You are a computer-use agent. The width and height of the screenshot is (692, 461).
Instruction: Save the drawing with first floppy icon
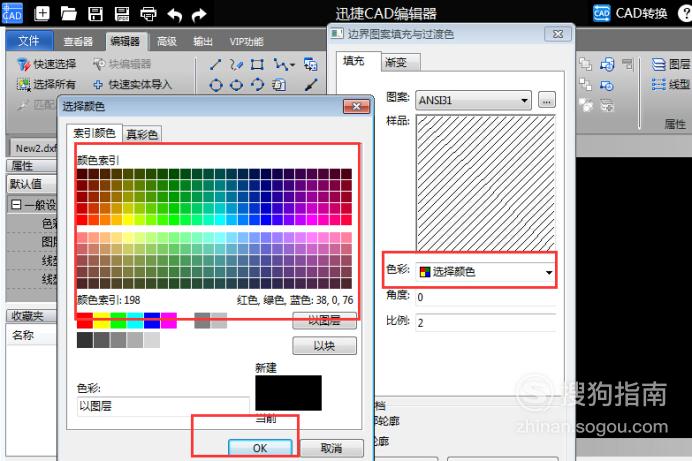point(95,14)
